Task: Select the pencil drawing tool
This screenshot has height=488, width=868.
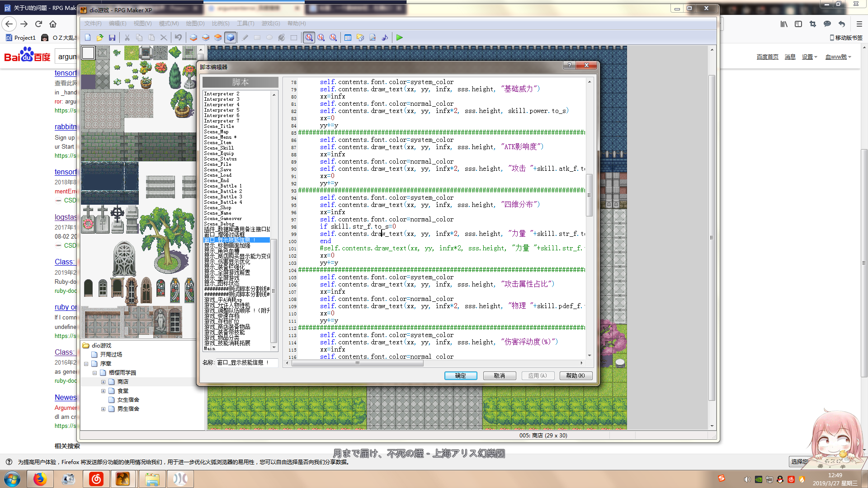Action: click(245, 38)
